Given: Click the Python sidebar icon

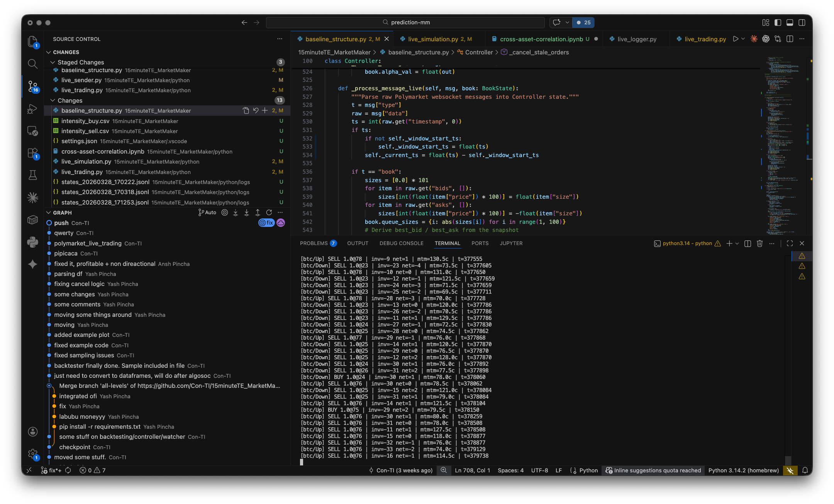Looking at the screenshot, I should point(33,242).
